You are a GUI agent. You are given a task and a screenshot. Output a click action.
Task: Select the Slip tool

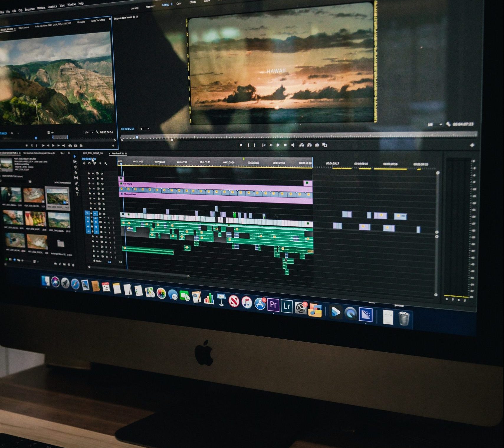[76, 178]
